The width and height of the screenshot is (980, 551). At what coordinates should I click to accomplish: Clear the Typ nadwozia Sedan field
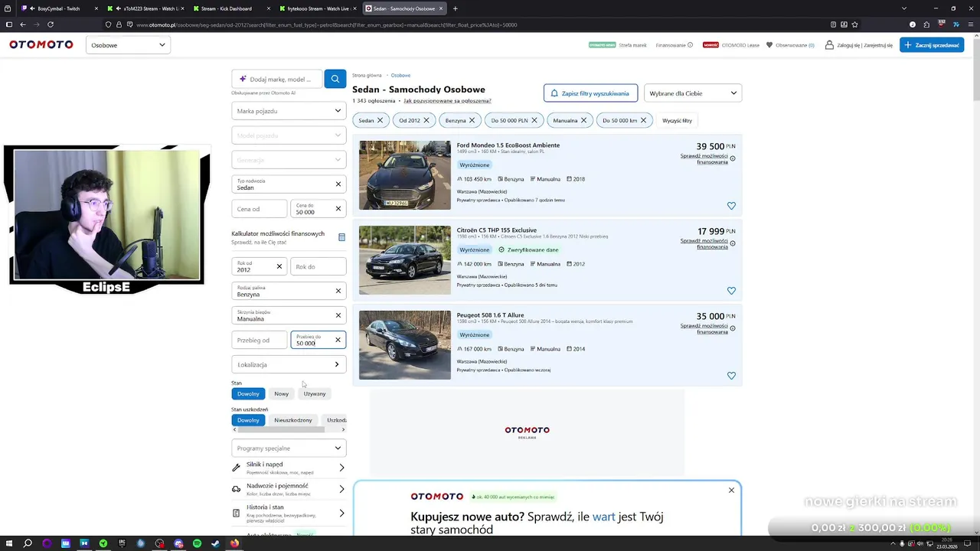(338, 184)
